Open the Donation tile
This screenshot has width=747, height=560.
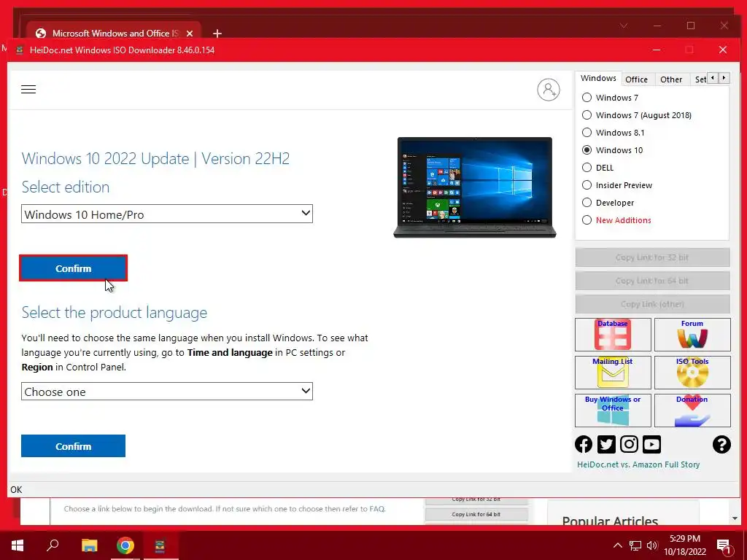[692, 411]
